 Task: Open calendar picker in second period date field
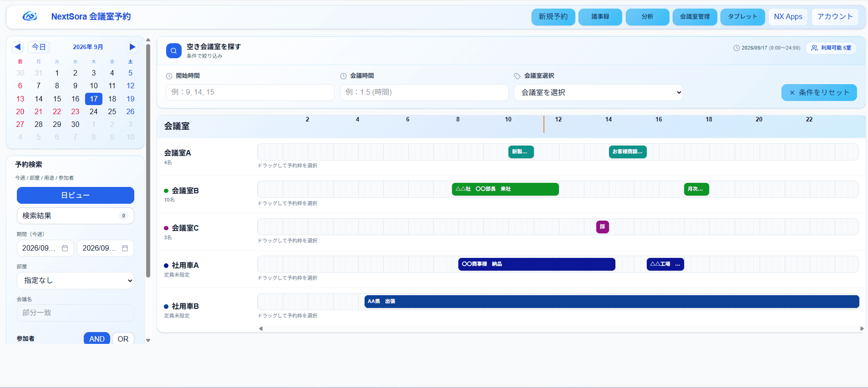point(125,248)
